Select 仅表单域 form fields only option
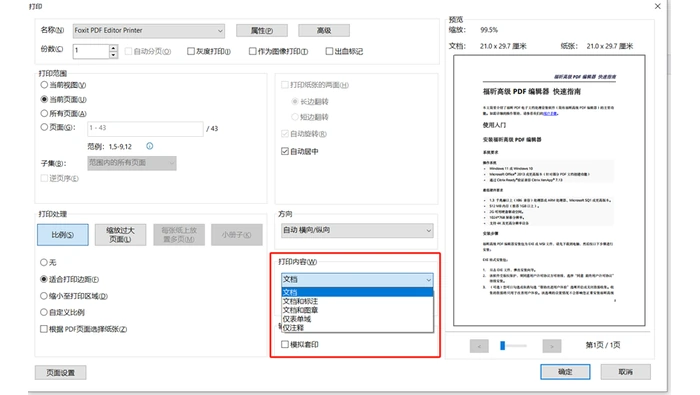Screen dimensions: 700x395 (357, 319)
